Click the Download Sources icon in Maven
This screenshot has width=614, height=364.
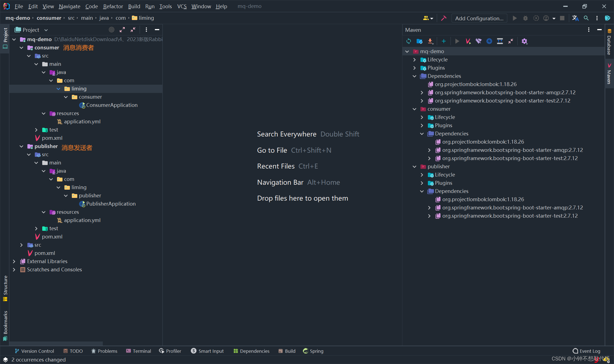430,41
